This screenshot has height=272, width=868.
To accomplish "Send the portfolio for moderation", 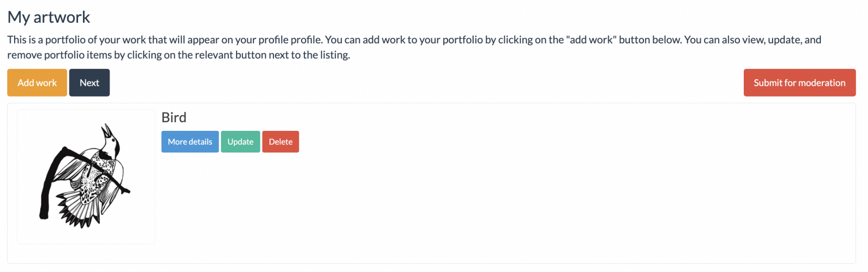I will 799,83.
